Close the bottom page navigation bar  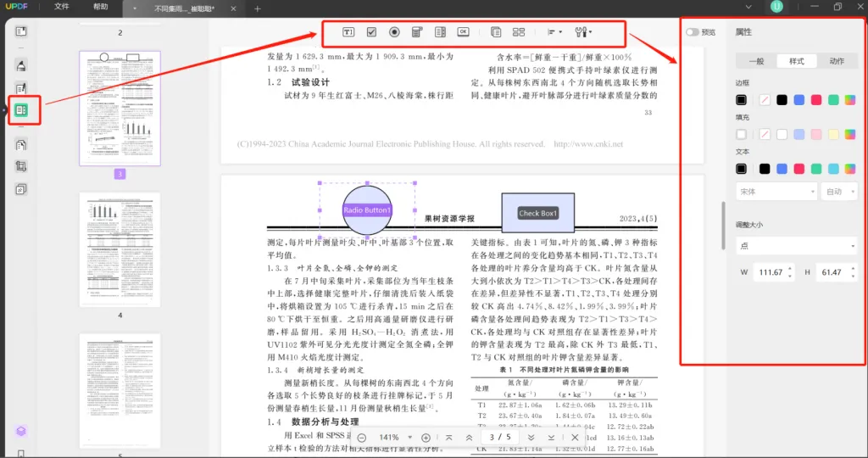575,438
